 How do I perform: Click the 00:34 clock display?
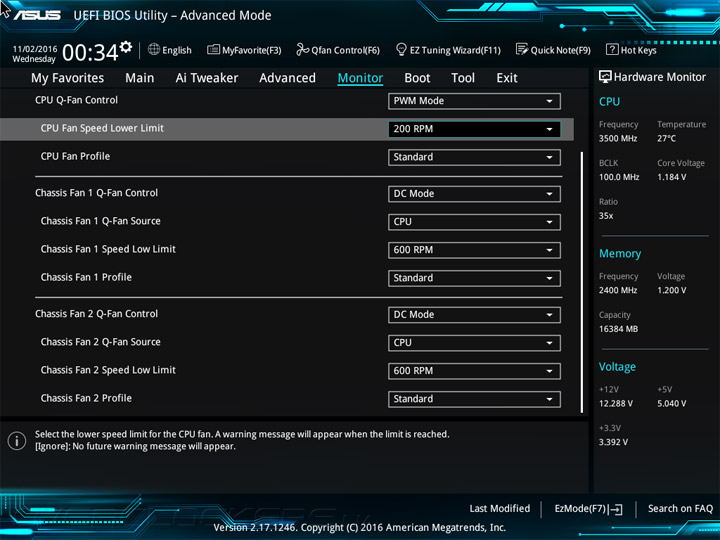pyautogui.click(x=90, y=52)
